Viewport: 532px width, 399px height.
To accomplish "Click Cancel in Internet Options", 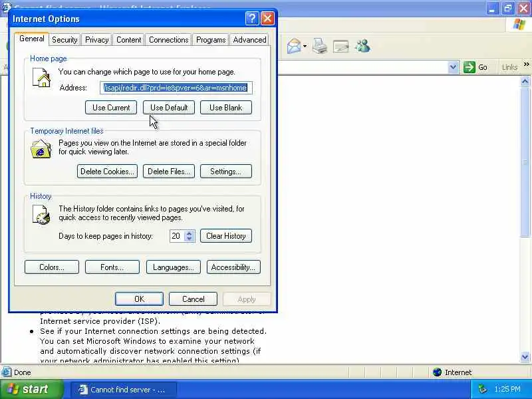I will coord(193,299).
